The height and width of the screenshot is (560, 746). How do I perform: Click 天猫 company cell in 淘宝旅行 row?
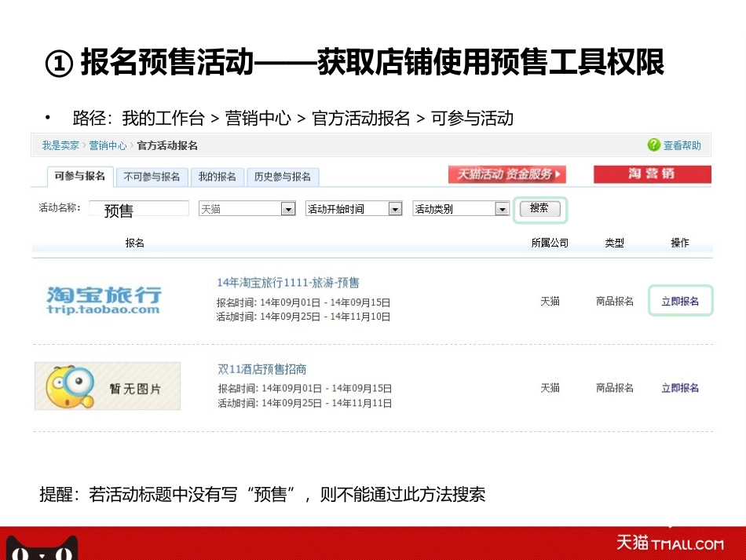click(550, 301)
